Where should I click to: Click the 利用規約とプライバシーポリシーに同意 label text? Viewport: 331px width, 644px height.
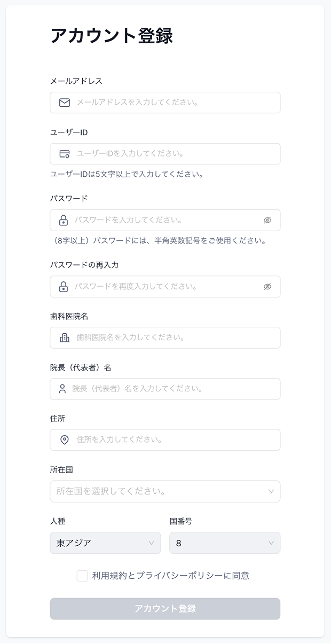coord(171,576)
